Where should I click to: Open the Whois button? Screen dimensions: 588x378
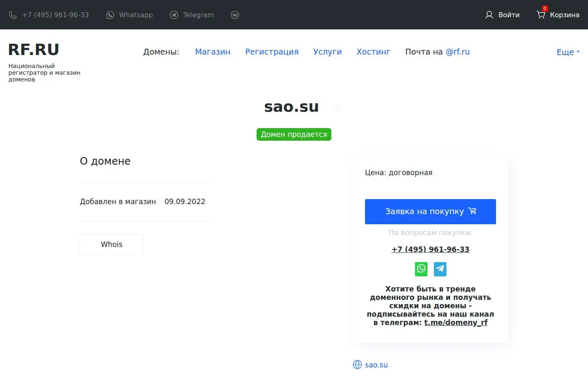(112, 244)
